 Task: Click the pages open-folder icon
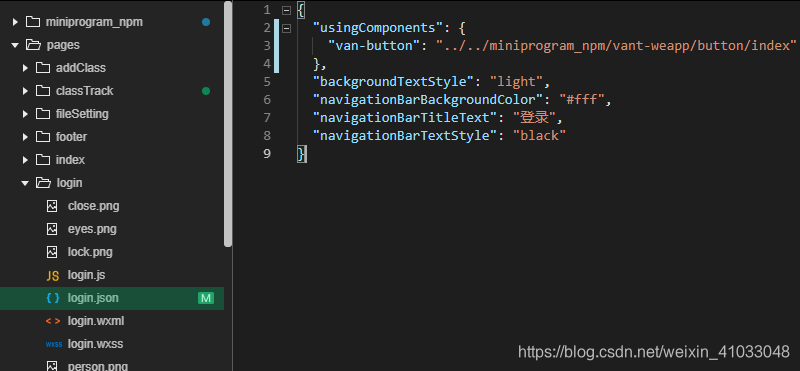[x=33, y=45]
